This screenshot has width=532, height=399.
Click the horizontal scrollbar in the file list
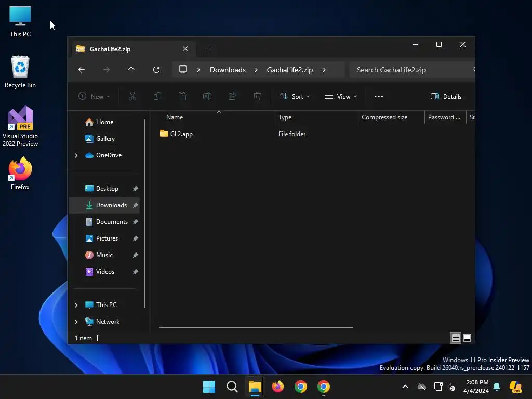[256, 328]
